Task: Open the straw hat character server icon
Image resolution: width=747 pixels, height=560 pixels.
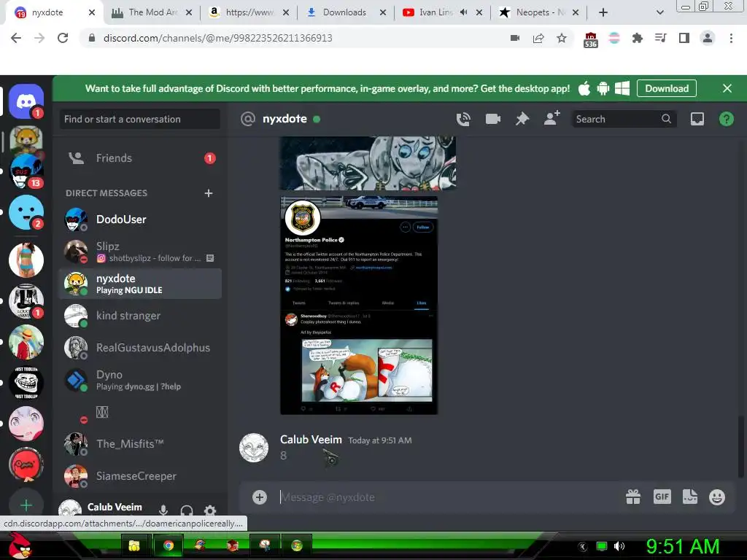Action: point(26,342)
